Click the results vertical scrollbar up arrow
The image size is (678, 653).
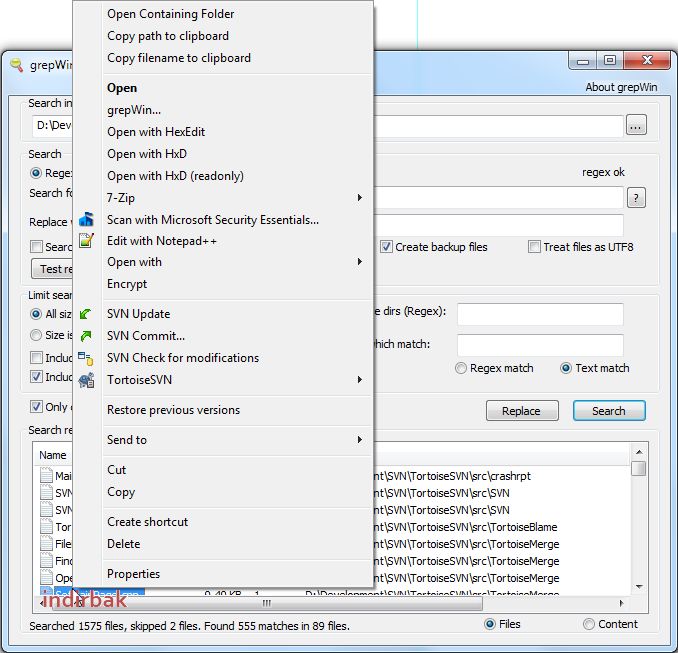(x=639, y=452)
